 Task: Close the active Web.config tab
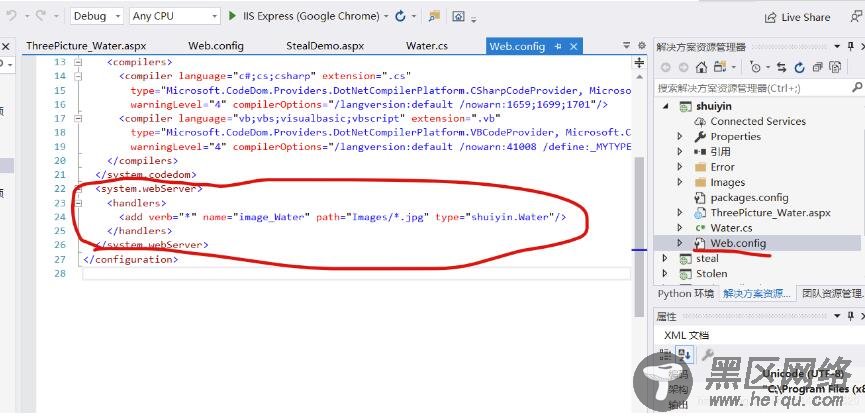pos(573,47)
